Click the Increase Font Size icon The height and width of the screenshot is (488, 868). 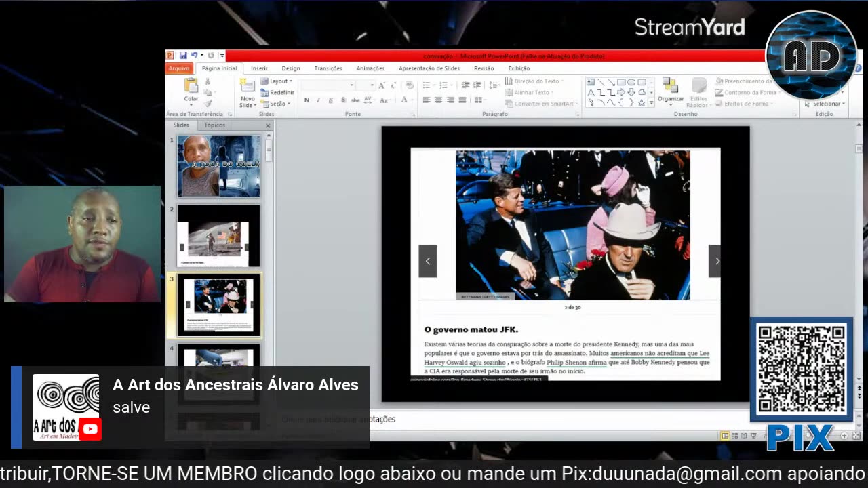(382, 85)
